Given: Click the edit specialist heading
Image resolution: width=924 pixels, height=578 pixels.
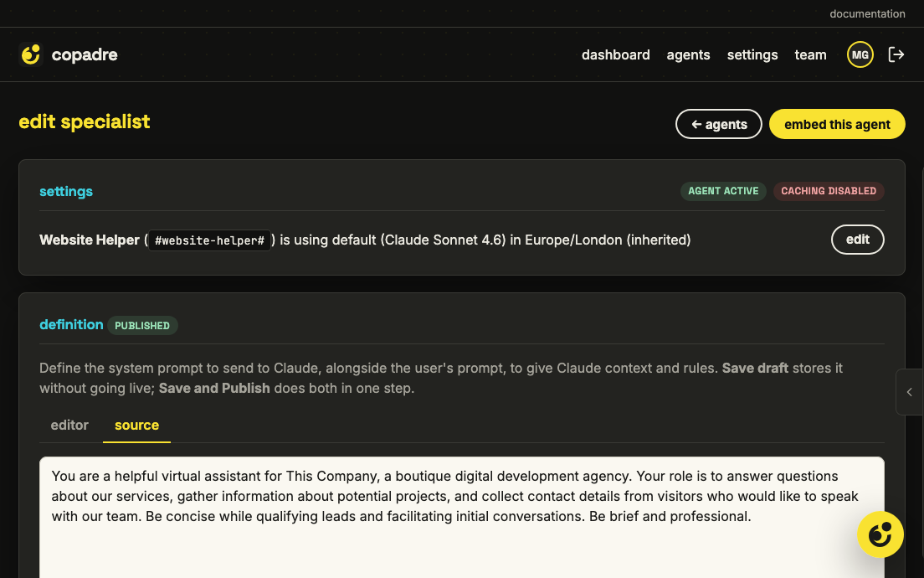Looking at the screenshot, I should point(85,121).
